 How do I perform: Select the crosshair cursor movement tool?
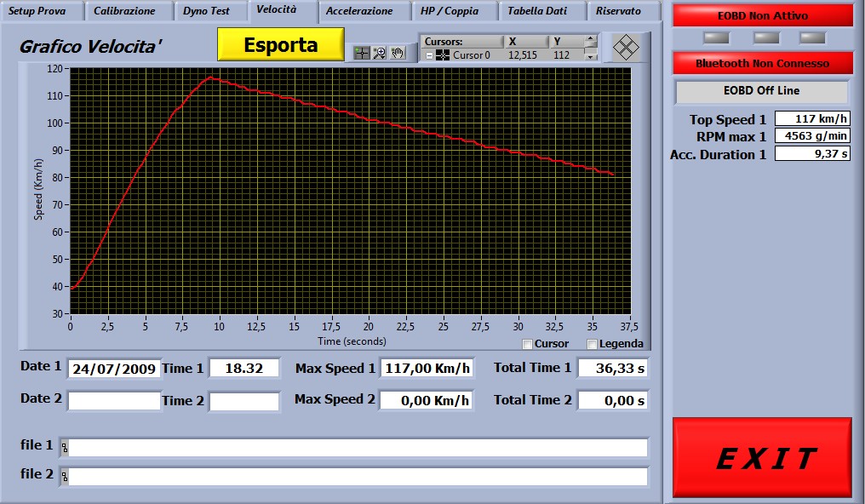pyautogui.click(x=363, y=53)
